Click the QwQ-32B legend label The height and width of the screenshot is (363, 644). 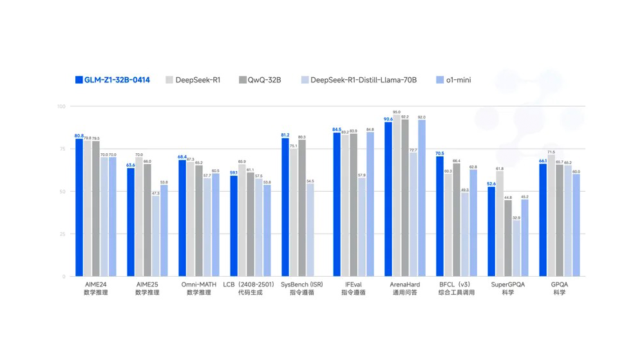[264, 80]
